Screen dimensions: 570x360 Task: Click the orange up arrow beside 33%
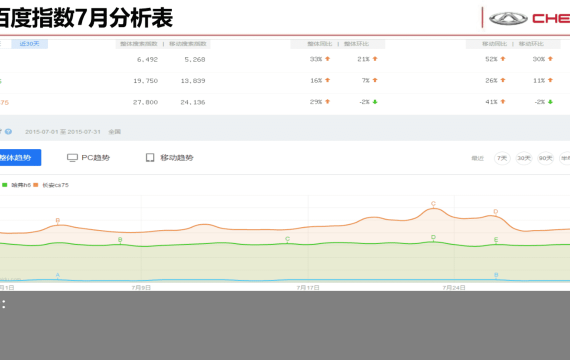(x=328, y=59)
